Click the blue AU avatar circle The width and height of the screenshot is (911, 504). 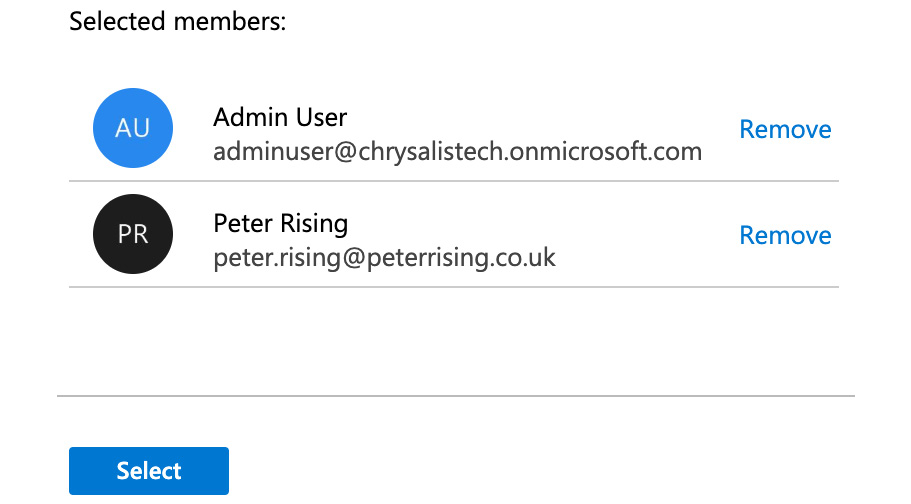[133, 129]
